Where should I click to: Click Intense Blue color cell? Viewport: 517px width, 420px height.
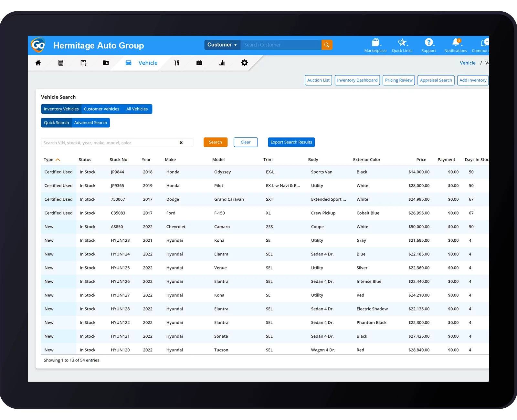click(369, 282)
